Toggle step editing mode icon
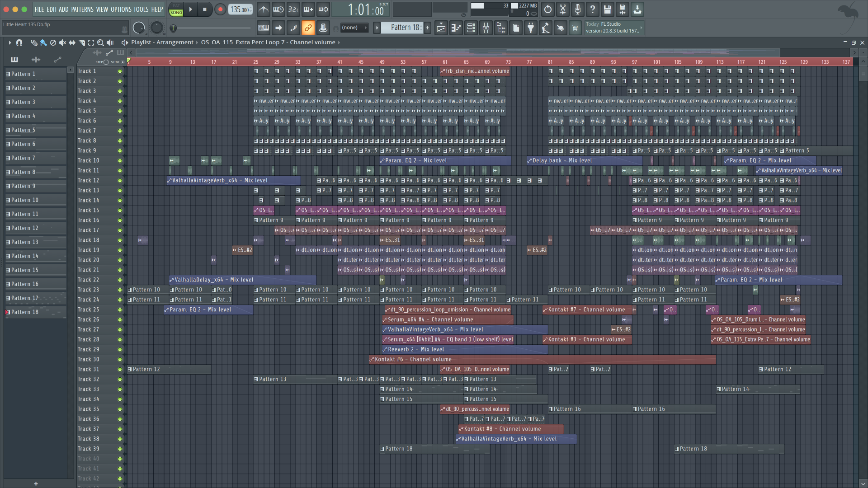Viewport: 868px width, 488px height. pyautogui.click(x=293, y=28)
